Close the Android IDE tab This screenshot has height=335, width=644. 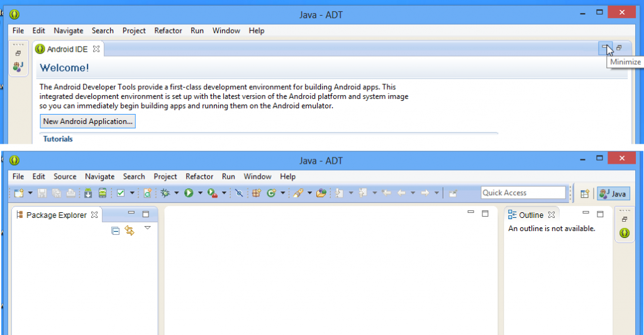[x=96, y=49]
